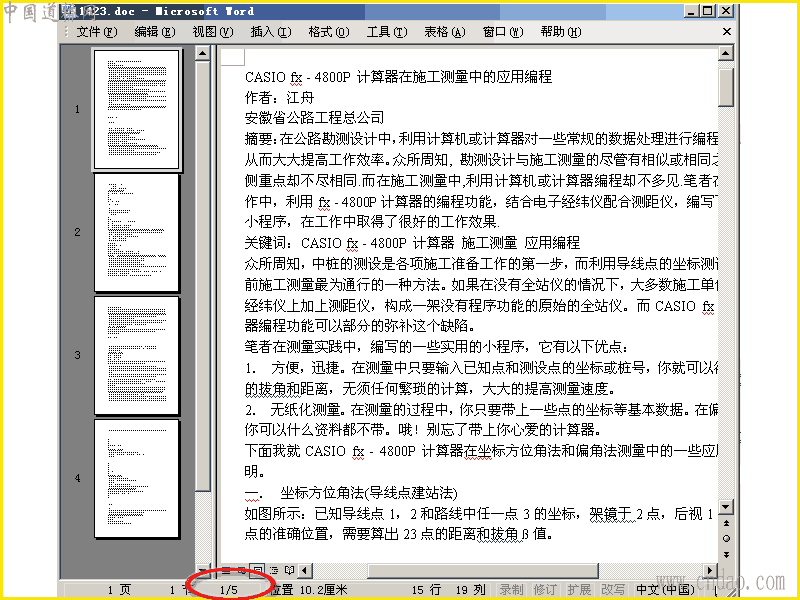Toggle 录制 macro recording in status bar

[x=511, y=590]
